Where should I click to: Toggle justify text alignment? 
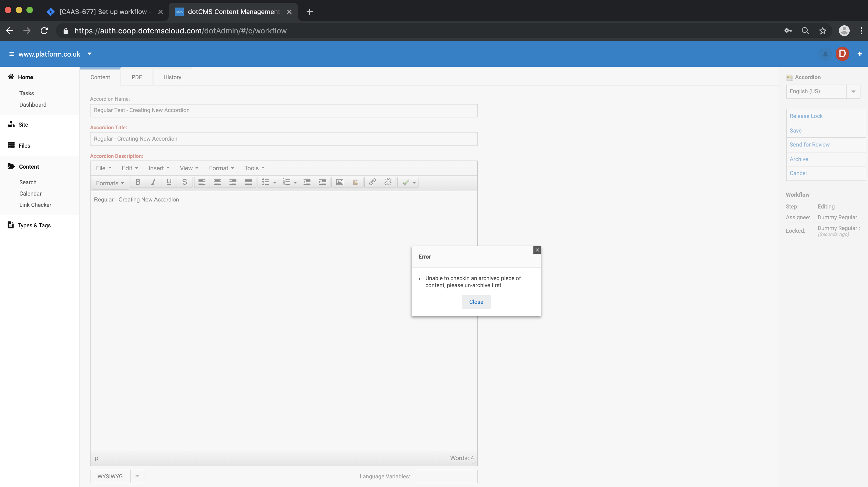(248, 182)
